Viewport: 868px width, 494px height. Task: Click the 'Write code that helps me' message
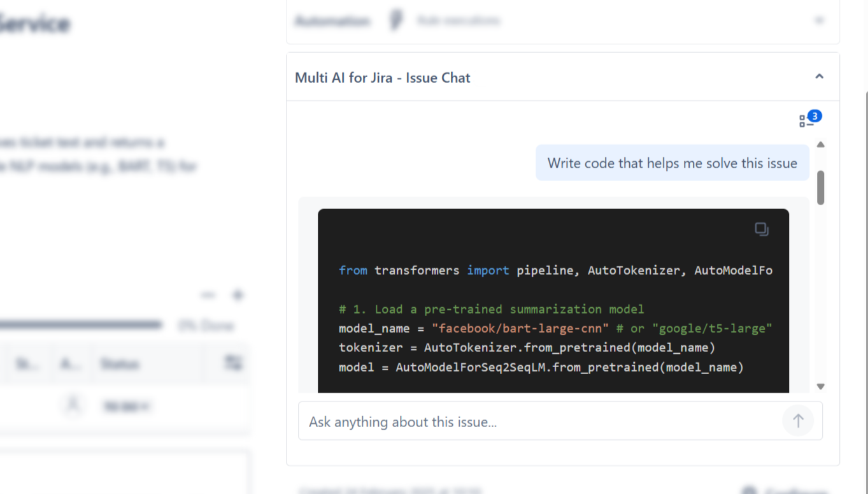[672, 163]
